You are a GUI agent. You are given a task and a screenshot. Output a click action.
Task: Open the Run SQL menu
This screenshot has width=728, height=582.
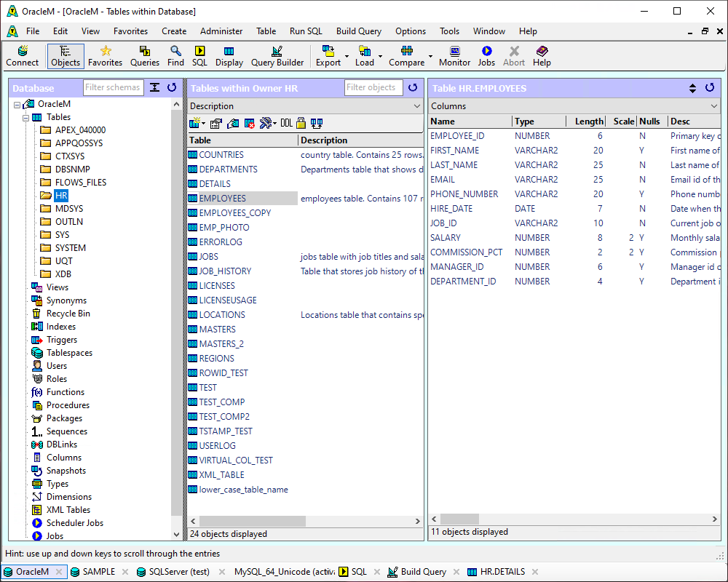coord(306,31)
